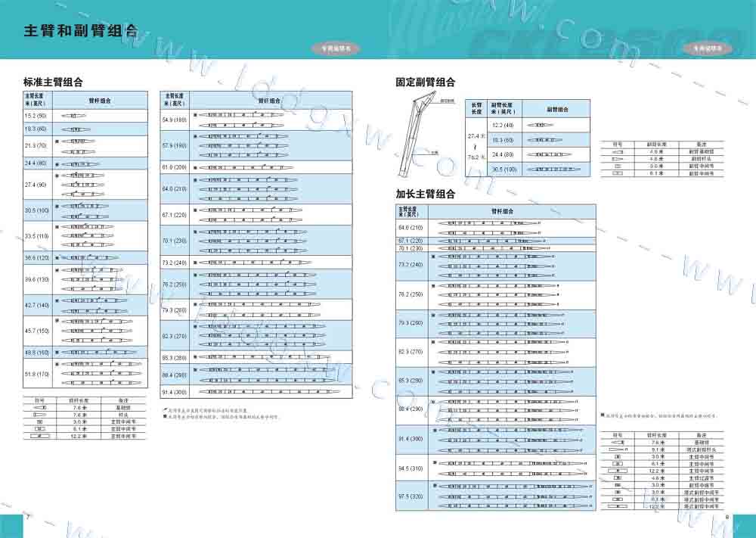Click '67.1 (220)' in the extended boom table
This screenshot has height=538, width=756.
coord(411,241)
